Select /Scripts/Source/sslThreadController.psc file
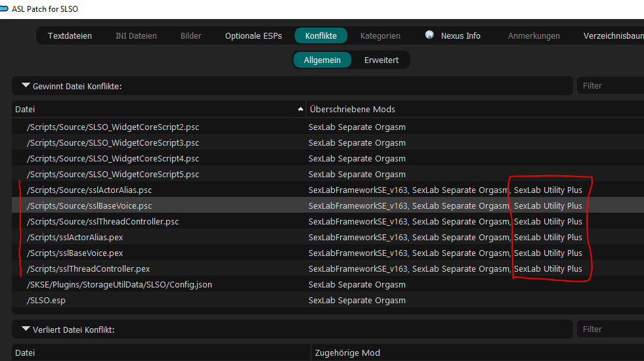The height and width of the screenshot is (361, 644). [102, 221]
